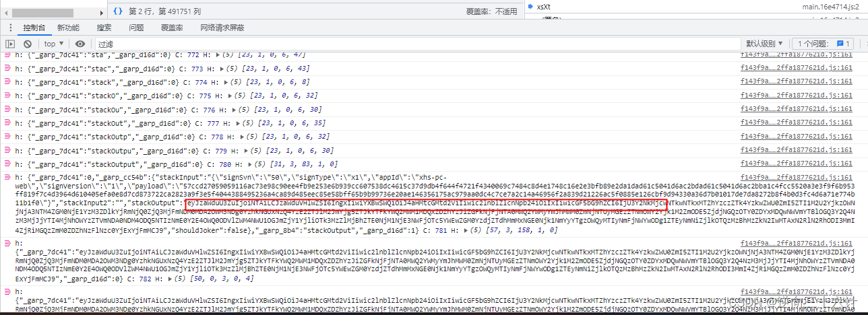Switch to the 控制台 tab
Screen dimensions: 868x315
(x=34, y=28)
